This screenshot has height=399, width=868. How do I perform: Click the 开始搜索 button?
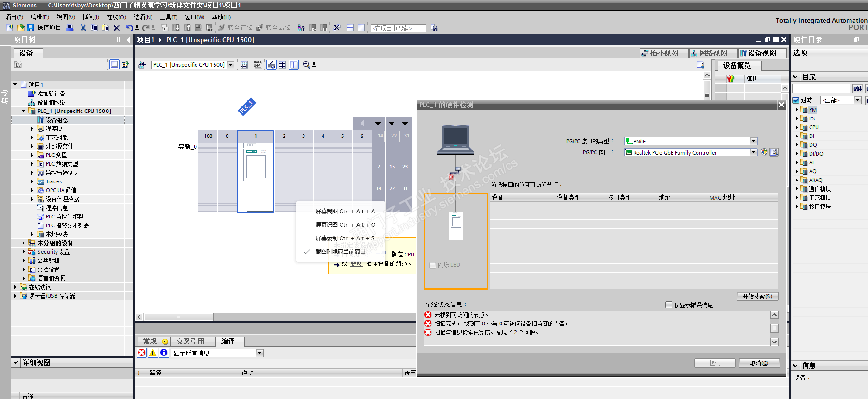[x=757, y=296]
